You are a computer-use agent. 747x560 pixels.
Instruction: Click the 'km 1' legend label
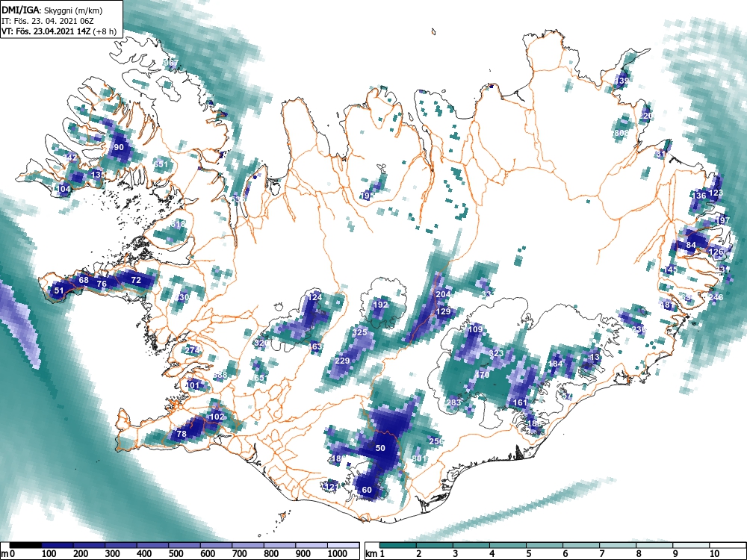pyautogui.click(x=375, y=554)
